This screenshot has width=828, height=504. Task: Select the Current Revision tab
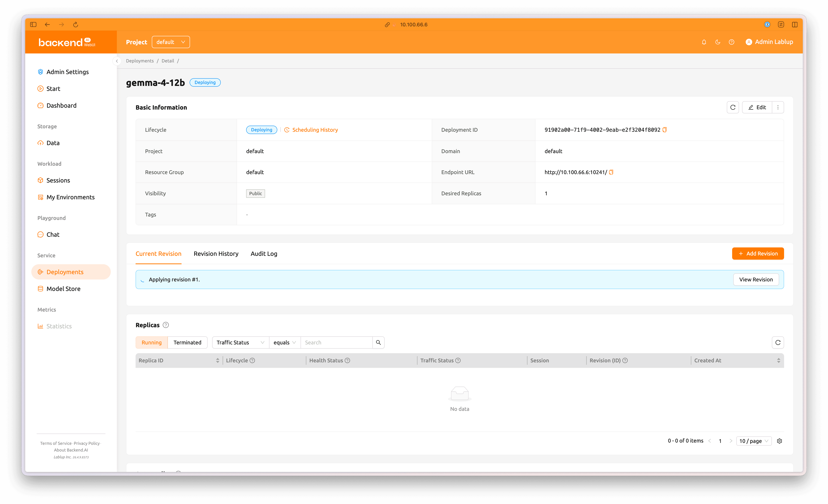[x=158, y=254]
